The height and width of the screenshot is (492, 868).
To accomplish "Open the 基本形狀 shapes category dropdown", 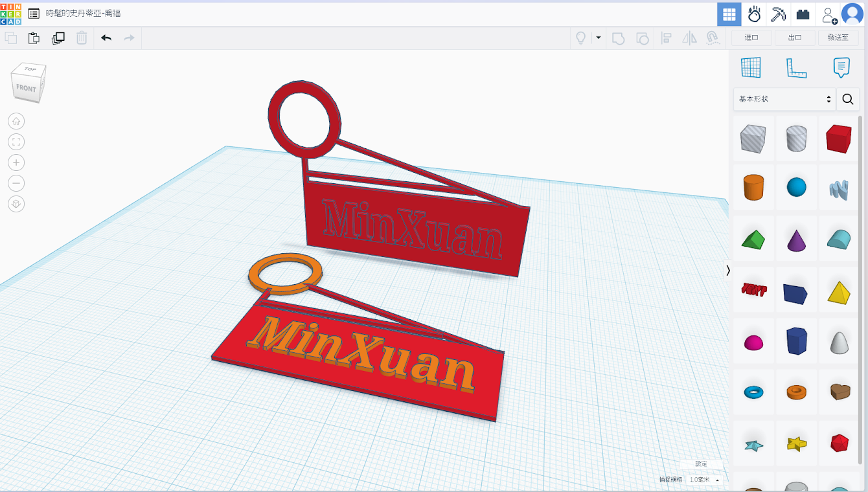I will (784, 99).
